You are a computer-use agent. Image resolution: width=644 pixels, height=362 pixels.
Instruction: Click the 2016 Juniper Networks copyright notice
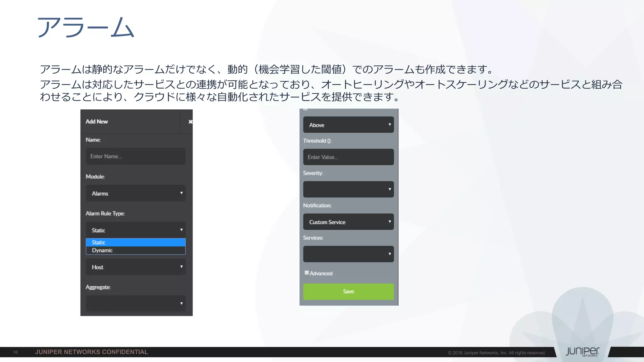pos(497,353)
